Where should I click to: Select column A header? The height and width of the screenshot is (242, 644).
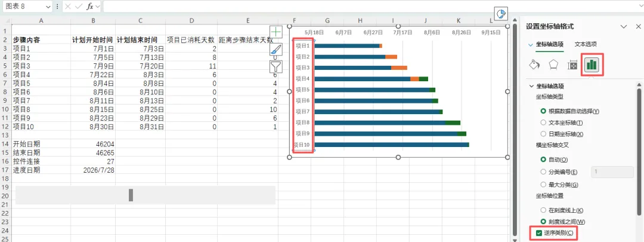(41, 20)
